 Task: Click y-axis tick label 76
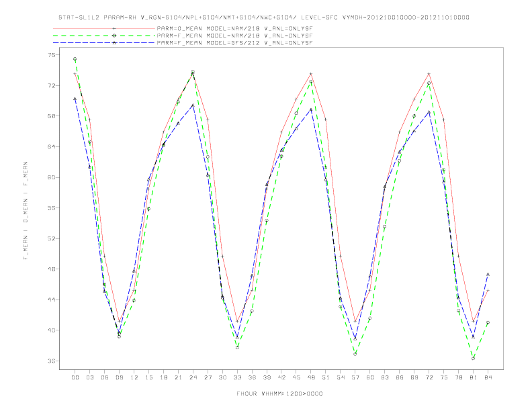52,55
